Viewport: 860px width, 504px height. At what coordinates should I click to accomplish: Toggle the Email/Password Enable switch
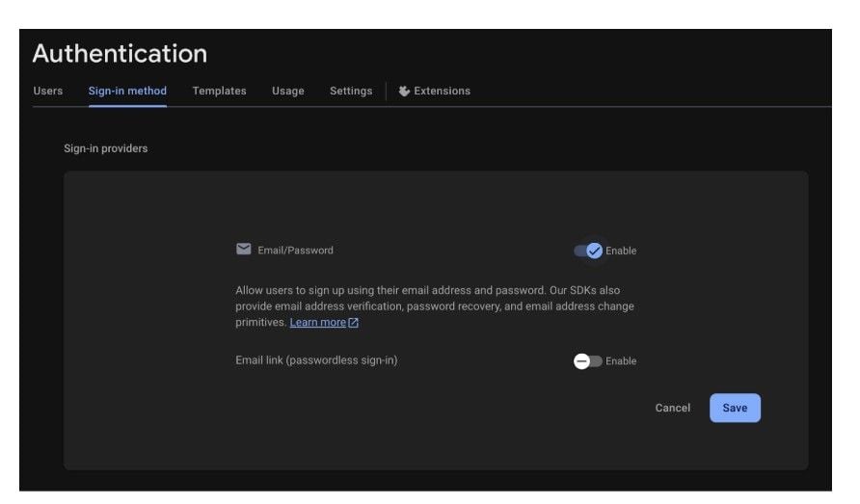pyautogui.click(x=588, y=251)
